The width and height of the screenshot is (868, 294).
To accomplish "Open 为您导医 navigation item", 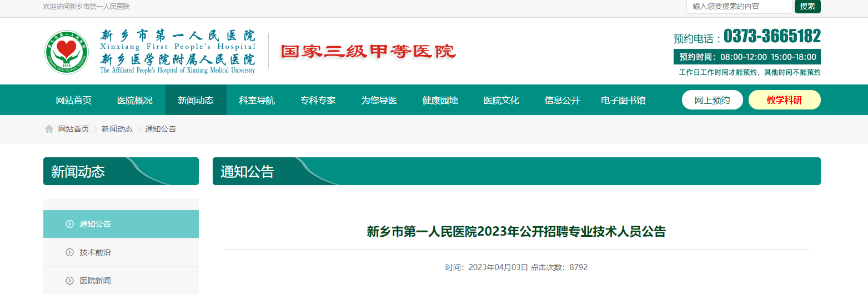I will click(379, 100).
